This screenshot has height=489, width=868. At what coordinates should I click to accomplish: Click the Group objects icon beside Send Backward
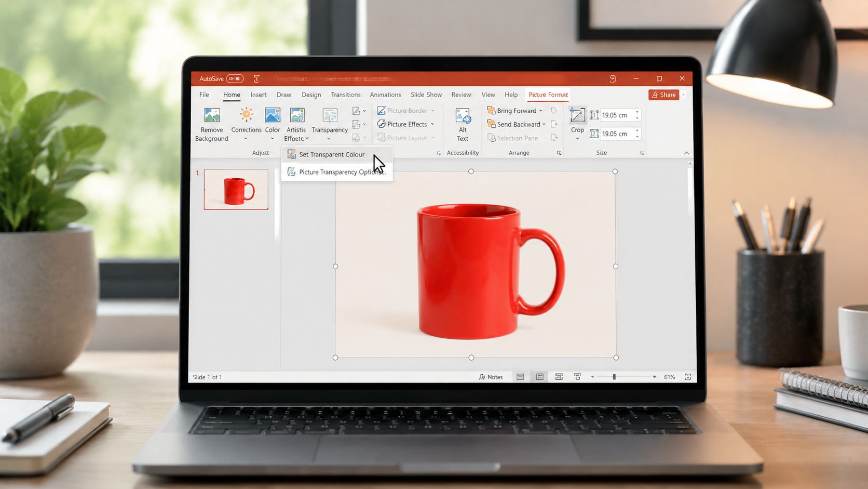tap(554, 124)
